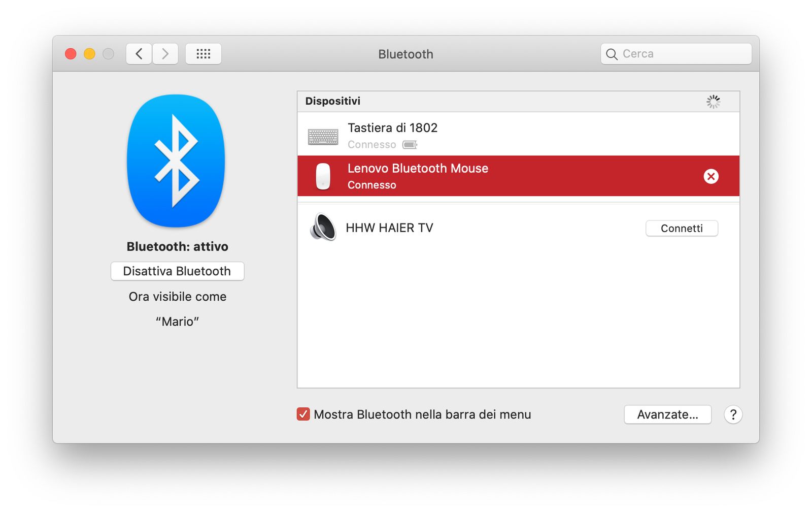
Task: Click the Ora visibile come label
Action: click(177, 297)
